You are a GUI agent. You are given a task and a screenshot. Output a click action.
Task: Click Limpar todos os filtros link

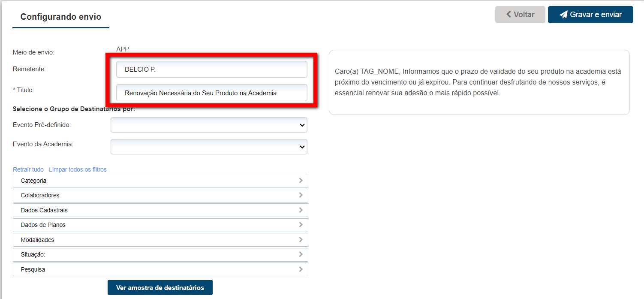click(x=78, y=169)
